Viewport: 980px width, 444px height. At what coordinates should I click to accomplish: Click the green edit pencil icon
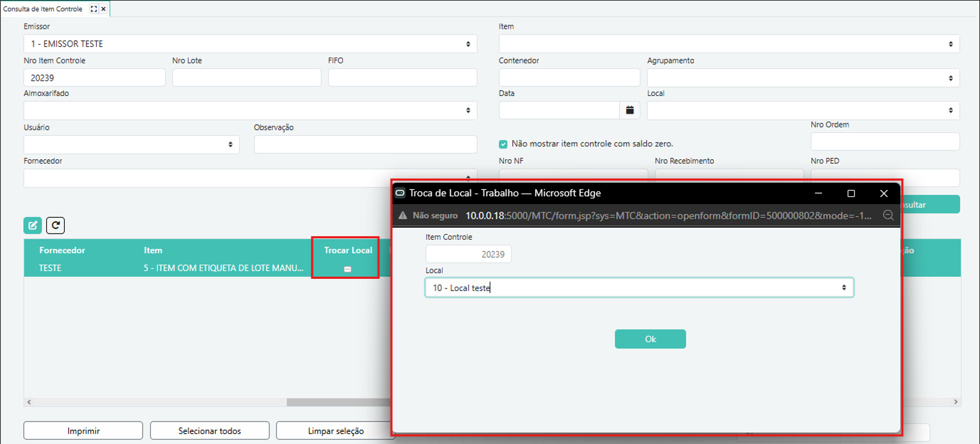point(33,225)
